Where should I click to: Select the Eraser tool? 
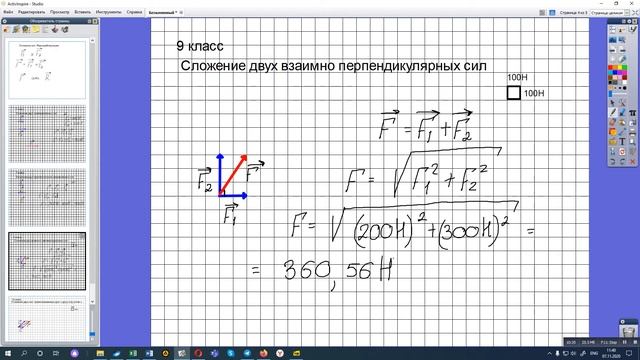pos(612,122)
